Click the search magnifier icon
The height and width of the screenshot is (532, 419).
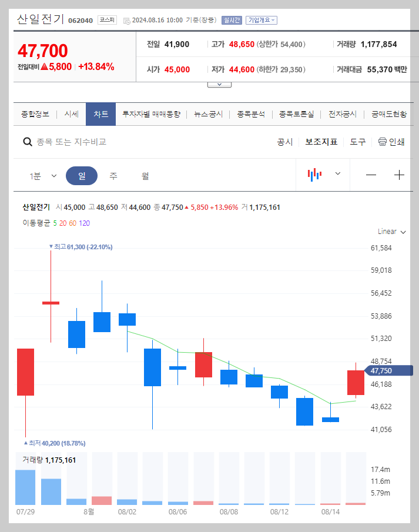(28, 142)
